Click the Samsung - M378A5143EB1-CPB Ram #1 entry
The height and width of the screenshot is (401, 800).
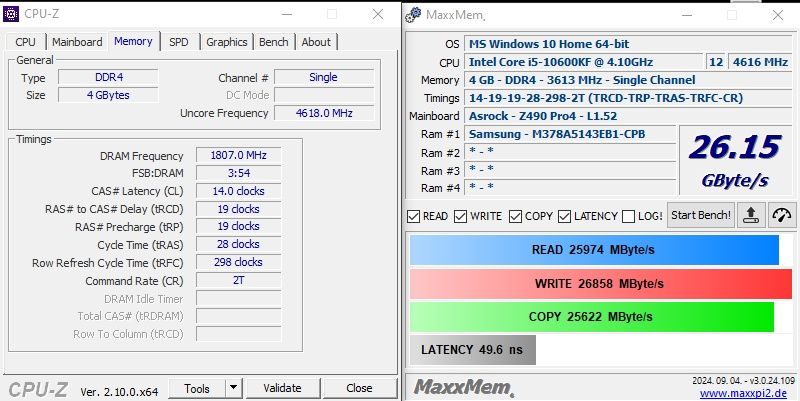click(x=570, y=134)
